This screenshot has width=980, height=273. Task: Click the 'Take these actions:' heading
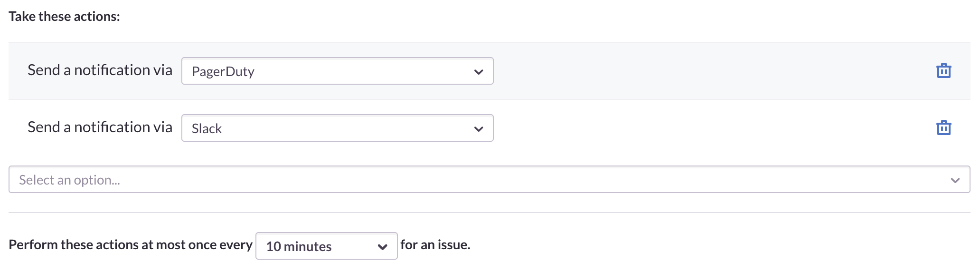pyautogui.click(x=64, y=16)
